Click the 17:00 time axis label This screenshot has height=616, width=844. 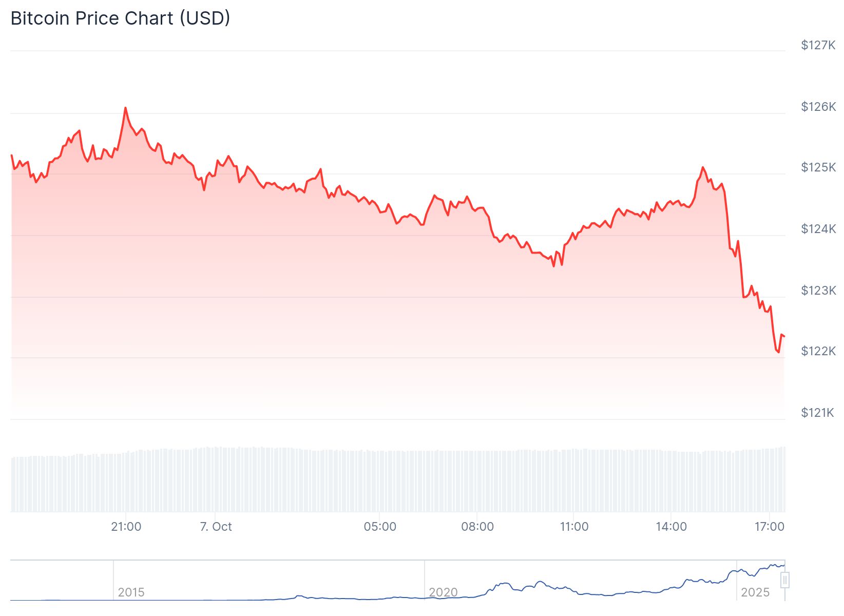coord(769,527)
